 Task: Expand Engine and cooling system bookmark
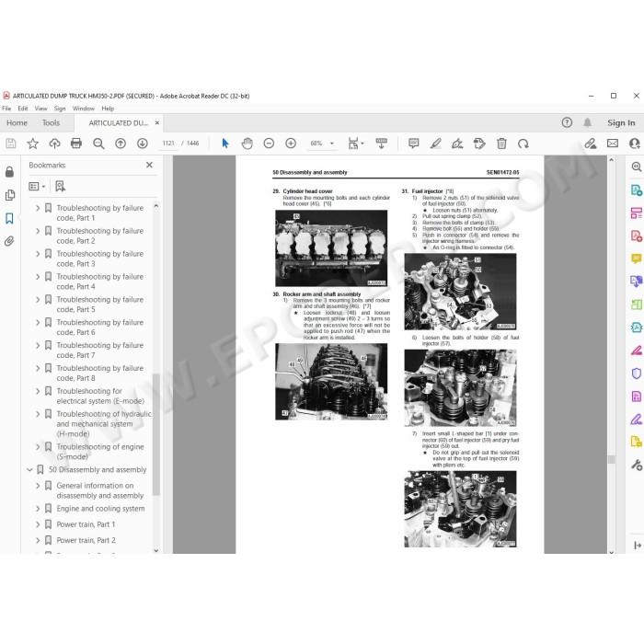(38, 509)
